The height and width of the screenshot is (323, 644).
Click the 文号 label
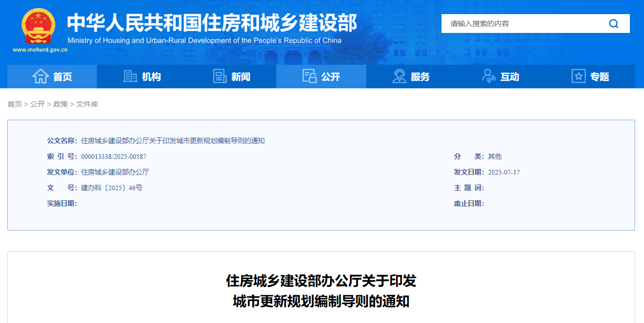click(62, 188)
